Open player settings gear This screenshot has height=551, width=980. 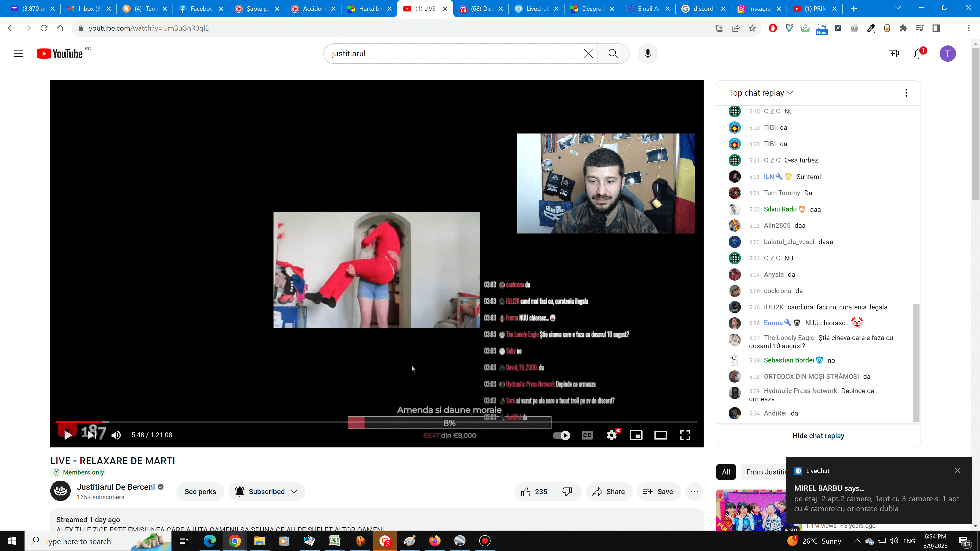point(612,435)
